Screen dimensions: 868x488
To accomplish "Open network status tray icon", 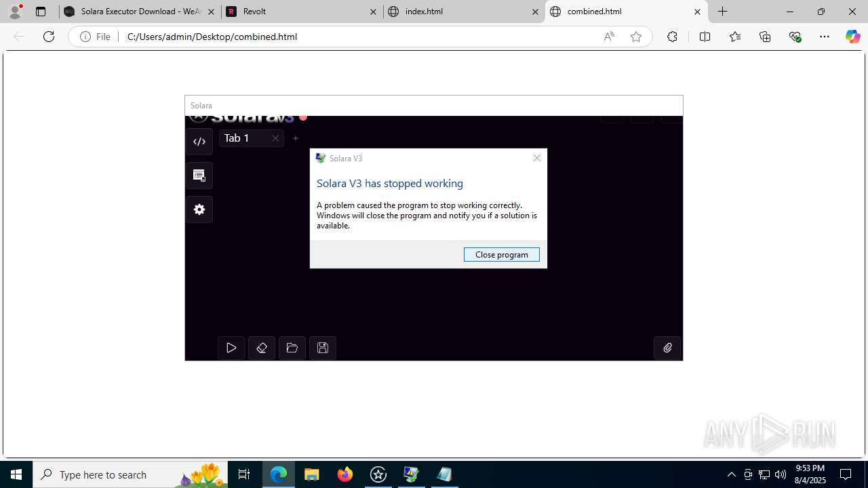I will 764,474.
